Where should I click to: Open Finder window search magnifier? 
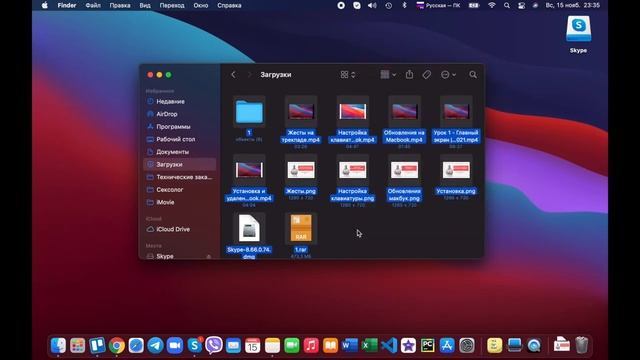point(473,74)
